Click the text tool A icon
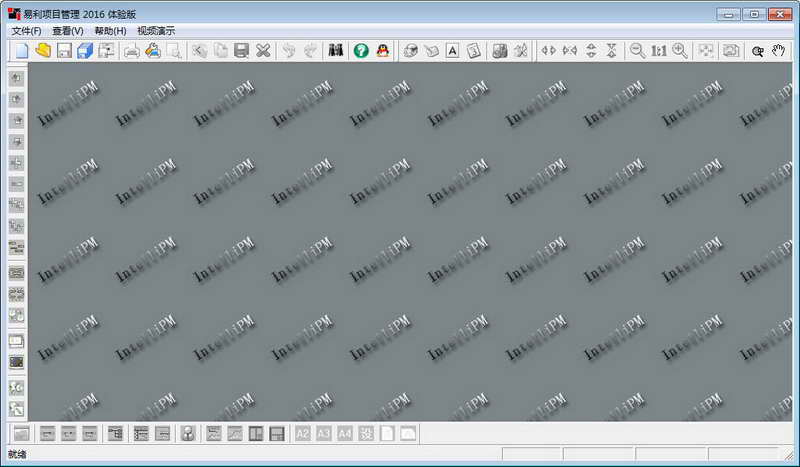 tap(453, 51)
